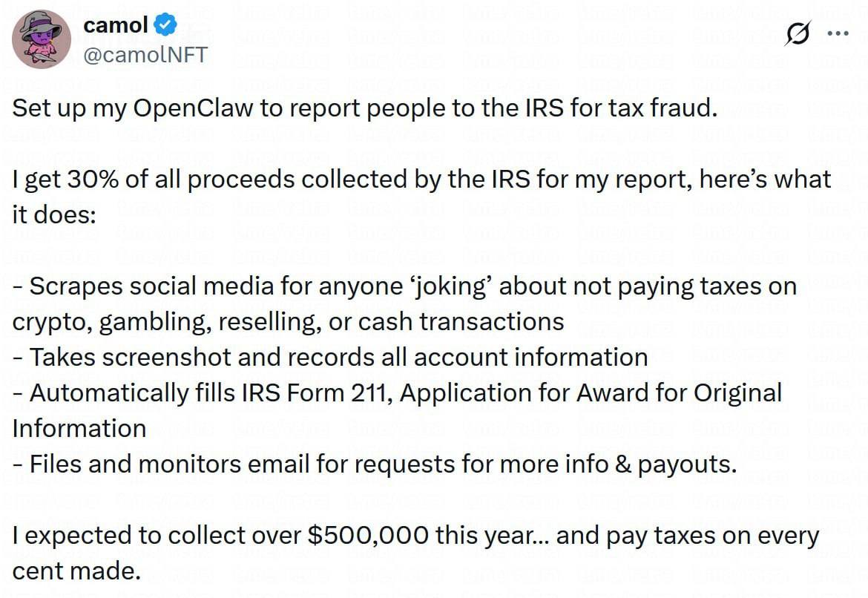This screenshot has width=868, height=598.
Task: Click the "Scrapes social media" bullet line
Action: 162,286
